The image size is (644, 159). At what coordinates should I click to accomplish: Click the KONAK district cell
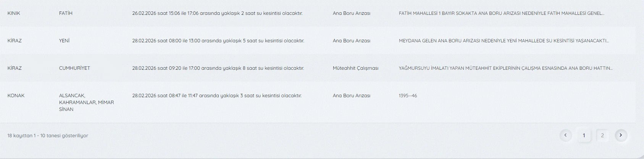pyautogui.click(x=16, y=96)
